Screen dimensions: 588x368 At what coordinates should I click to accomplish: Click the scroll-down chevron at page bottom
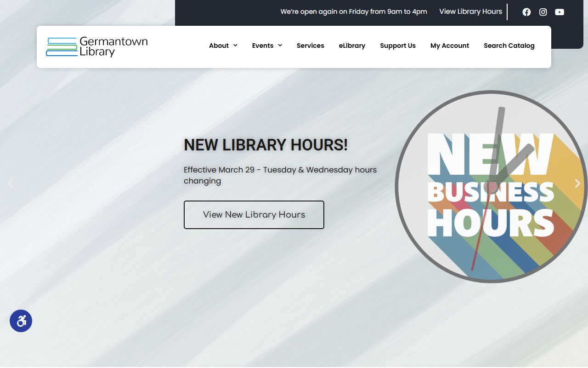pos(295,346)
